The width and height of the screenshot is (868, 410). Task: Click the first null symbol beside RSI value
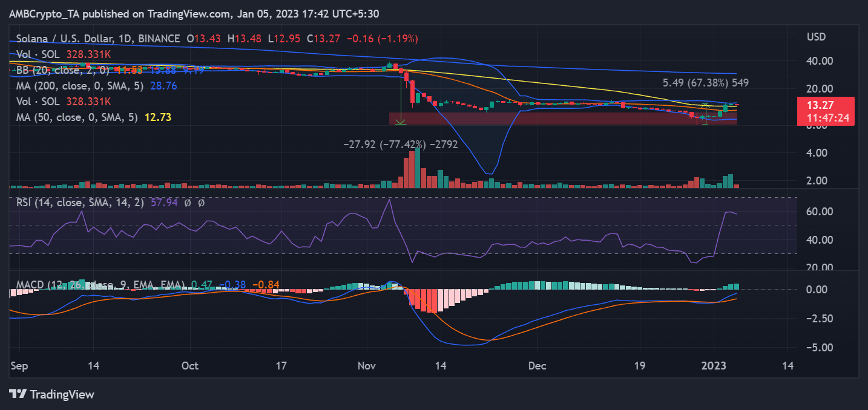tap(188, 203)
